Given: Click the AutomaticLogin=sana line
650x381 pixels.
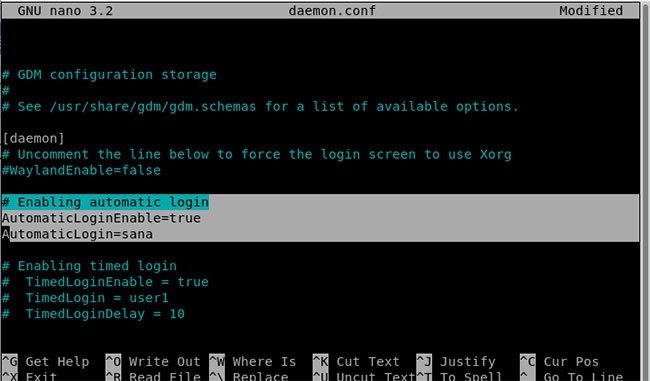Looking at the screenshot, I should click(78, 234).
